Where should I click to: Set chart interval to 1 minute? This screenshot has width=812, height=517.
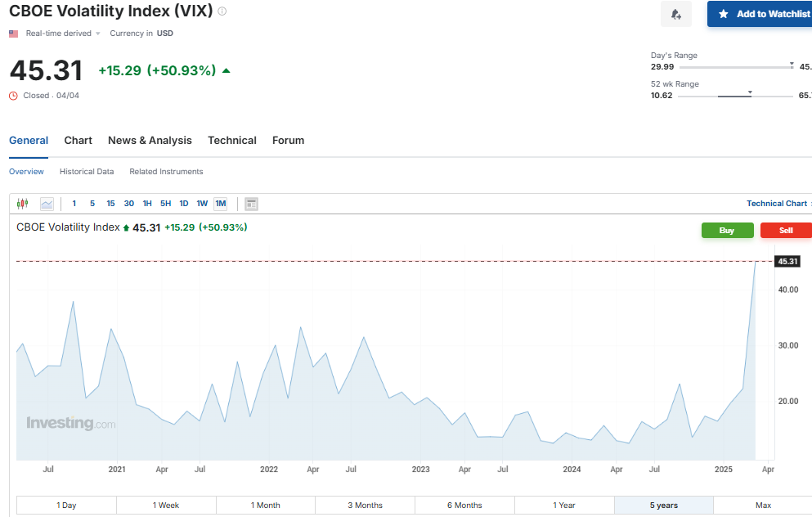tap(74, 204)
